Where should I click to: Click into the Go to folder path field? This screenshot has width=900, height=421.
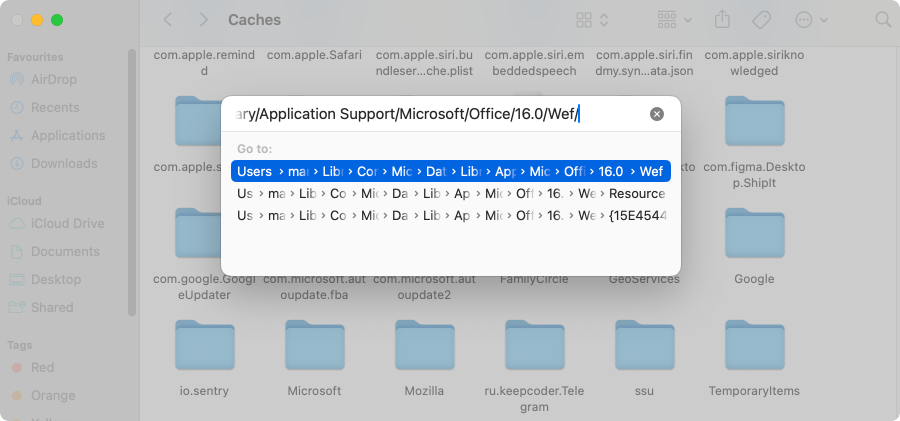[x=439, y=114]
